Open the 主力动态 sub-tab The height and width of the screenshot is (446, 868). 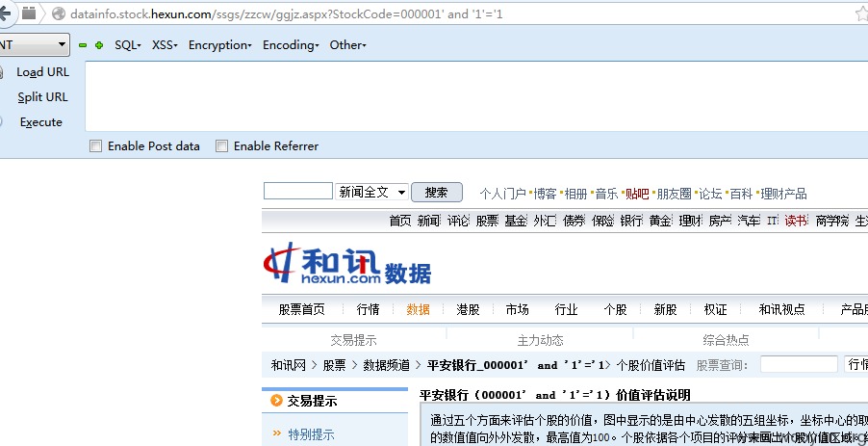coord(540,340)
